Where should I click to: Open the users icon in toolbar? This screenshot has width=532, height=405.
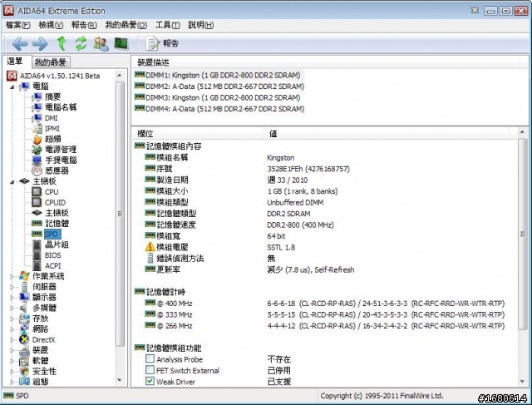point(101,44)
